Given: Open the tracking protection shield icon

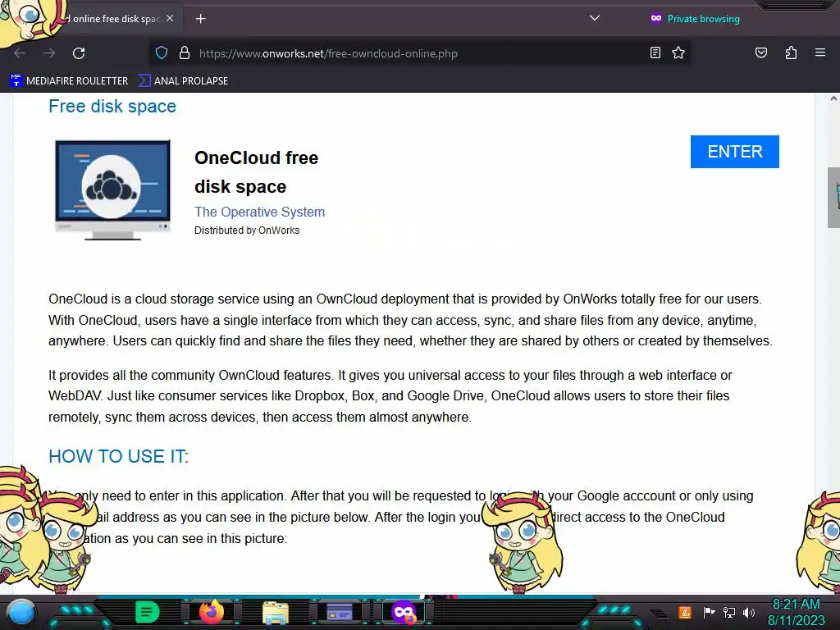Looking at the screenshot, I should pos(162,53).
